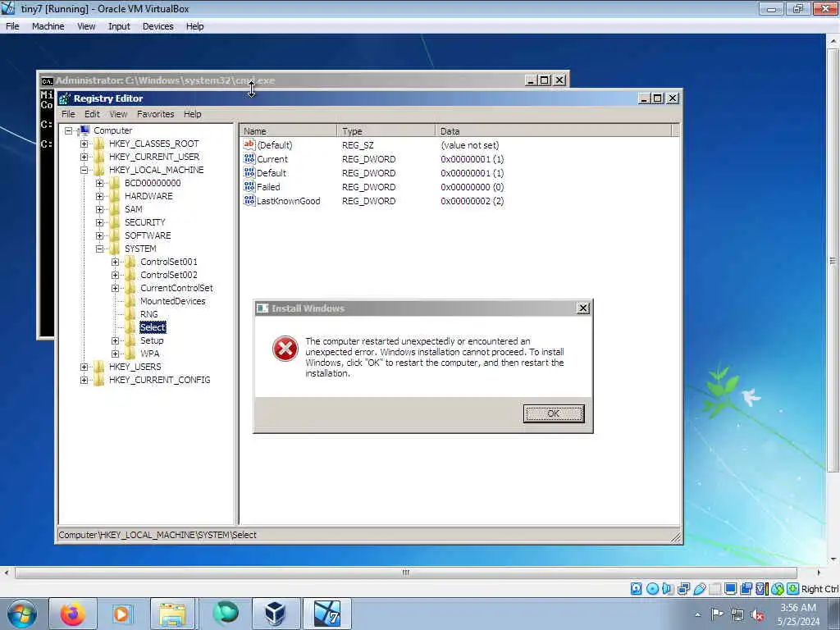Open Registry Editor File menu

[68, 114]
